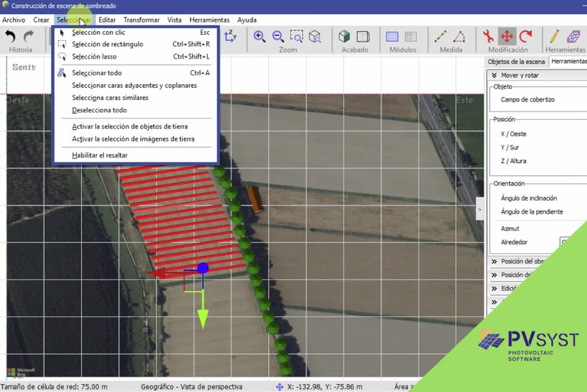Select the line distance Medida tool
587x392 pixels.
pyautogui.click(x=441, y=36)
